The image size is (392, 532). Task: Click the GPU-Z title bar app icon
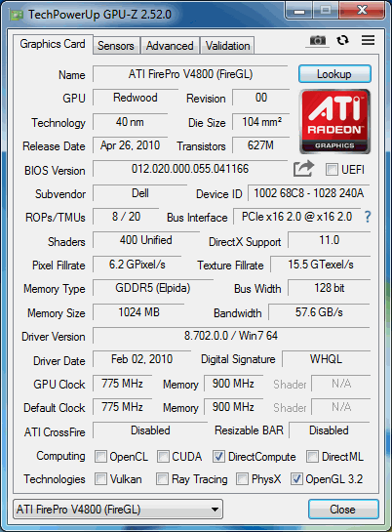pos(17,15)
